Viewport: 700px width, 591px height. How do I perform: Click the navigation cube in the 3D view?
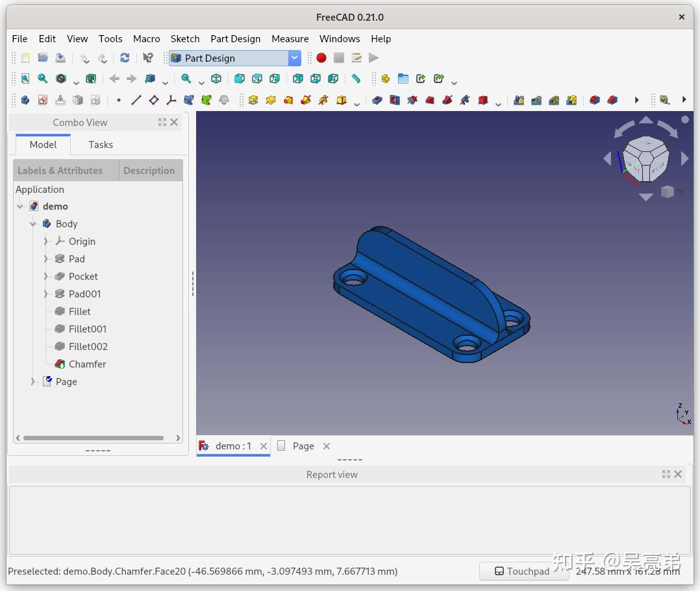pyautogui.click(x=645, y=159)
